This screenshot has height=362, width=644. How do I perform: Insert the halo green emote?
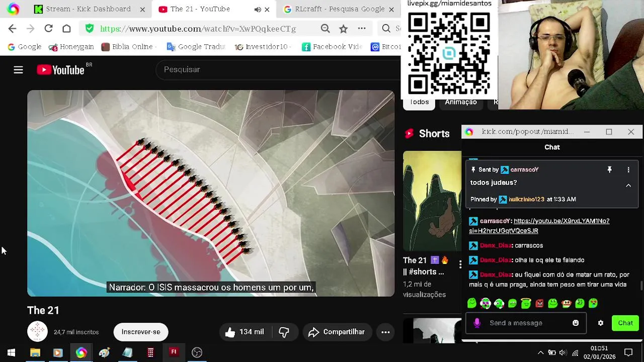(526, 303)
